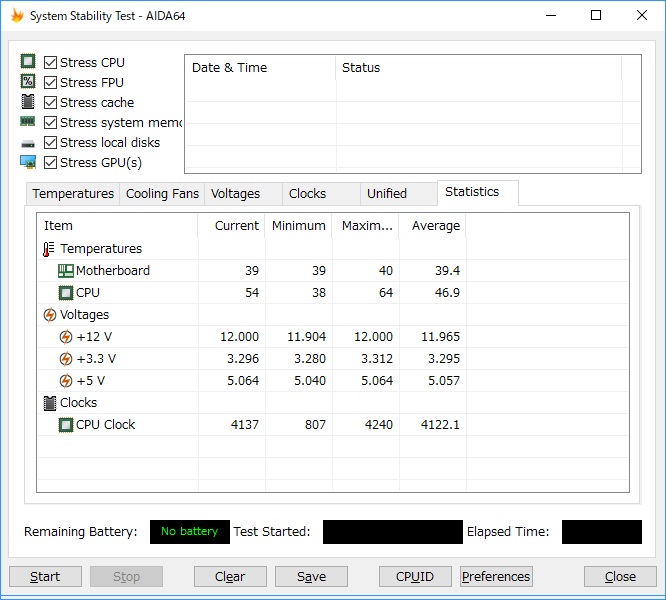Toggle the Stress cache checkbox
Image resolution: width=666 pixels, height=600 pixels.
click(51, 102)
